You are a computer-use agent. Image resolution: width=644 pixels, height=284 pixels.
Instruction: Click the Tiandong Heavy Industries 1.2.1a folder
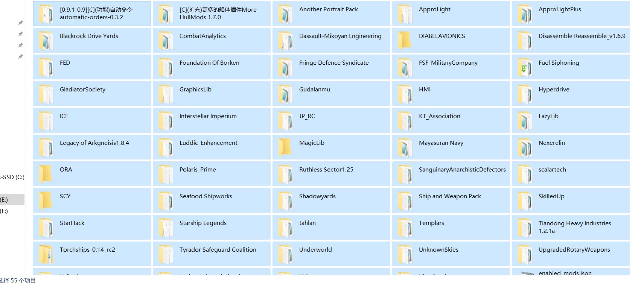[574, 227]
